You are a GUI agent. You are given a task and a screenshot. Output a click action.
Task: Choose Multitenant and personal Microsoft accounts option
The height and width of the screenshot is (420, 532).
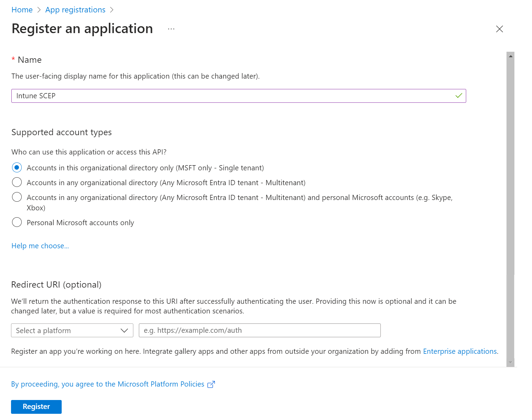click(x=17, y=197)
